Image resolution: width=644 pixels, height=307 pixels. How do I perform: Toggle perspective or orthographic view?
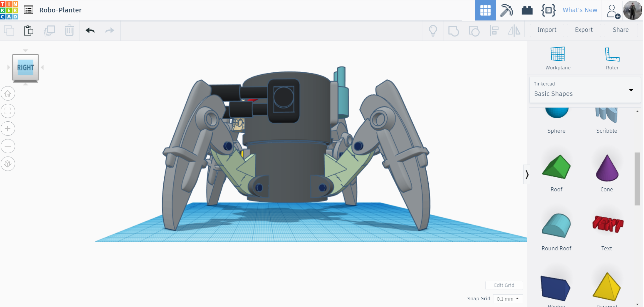click(8, 164)
